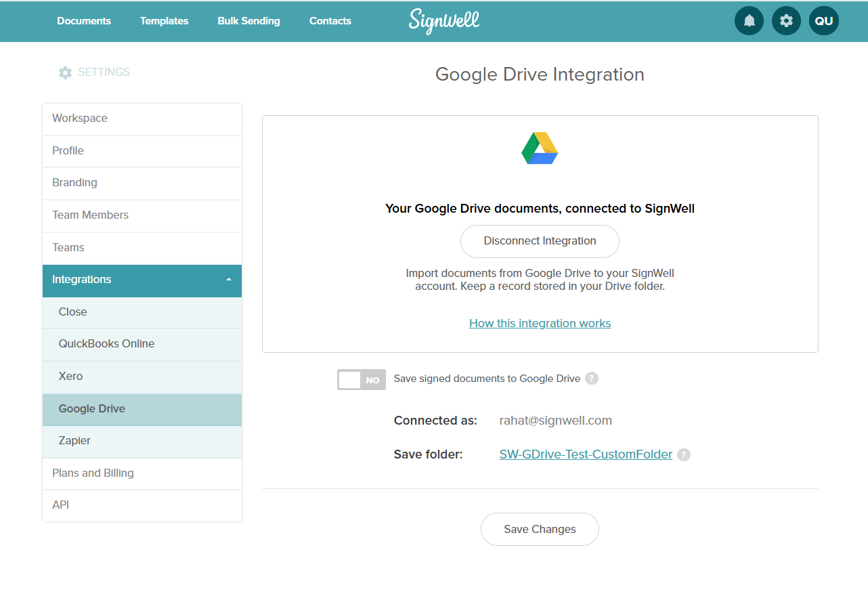Select Workspace in the settings sidebar
868x596 pixels.
point(142,119)
